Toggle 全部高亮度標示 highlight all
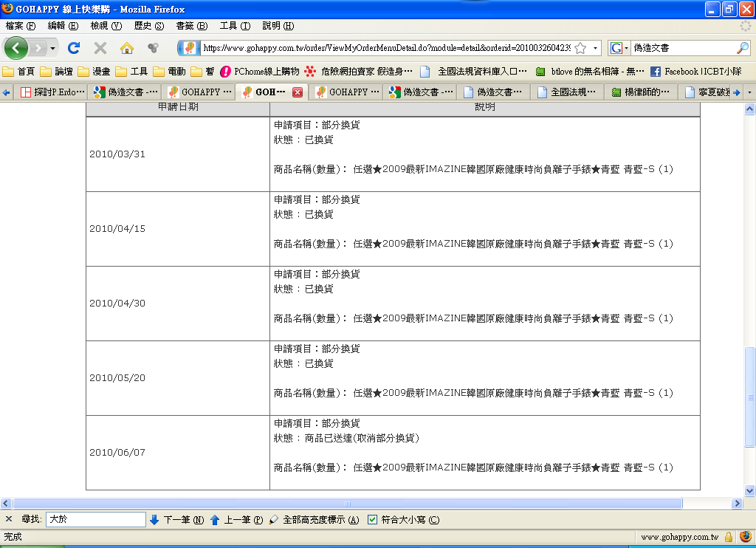756x548 pixels. pos(315,519)
